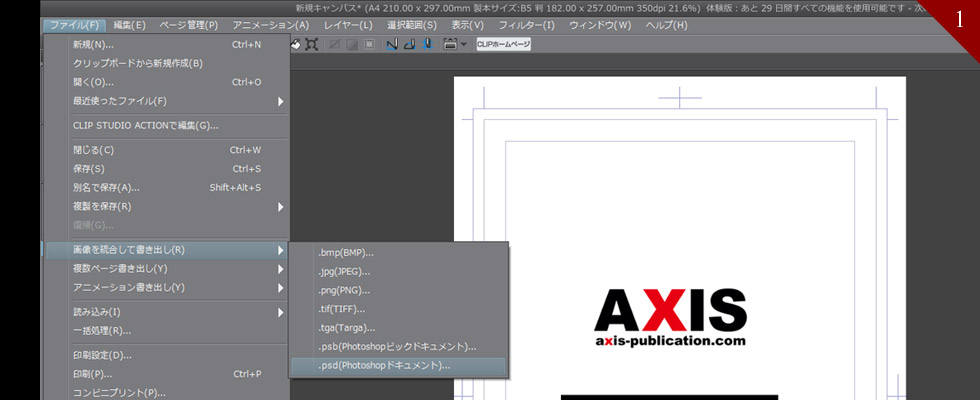Image resolution: width=980 pixels, height=400 pixels.
Task: Select .psb(Photoshopビックドキュメント)... format
Action: pos(399,346)
